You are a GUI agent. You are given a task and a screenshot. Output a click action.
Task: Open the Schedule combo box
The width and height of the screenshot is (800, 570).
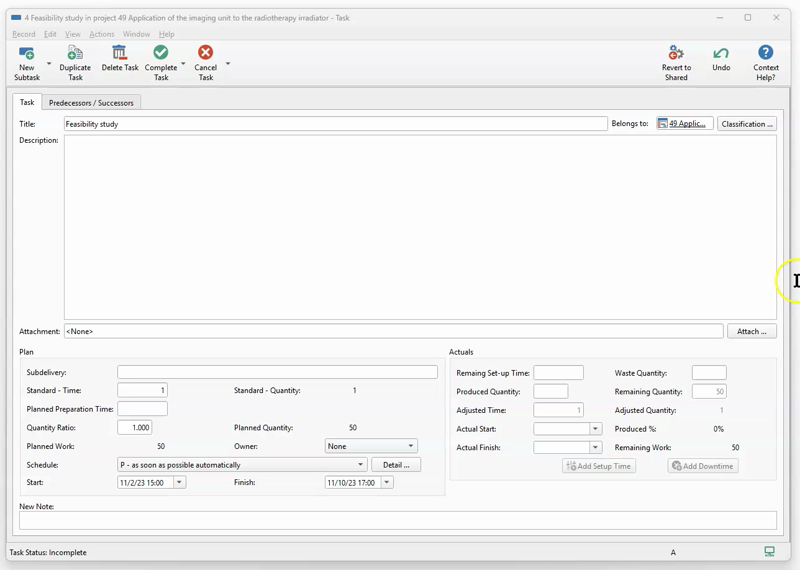[x=360, y=465]
